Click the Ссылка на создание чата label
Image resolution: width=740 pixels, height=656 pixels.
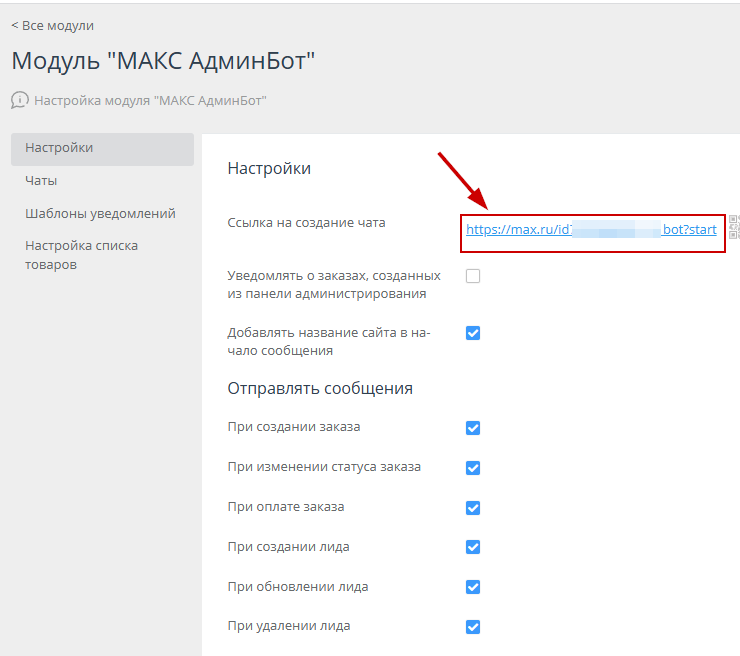coord(306,223)
